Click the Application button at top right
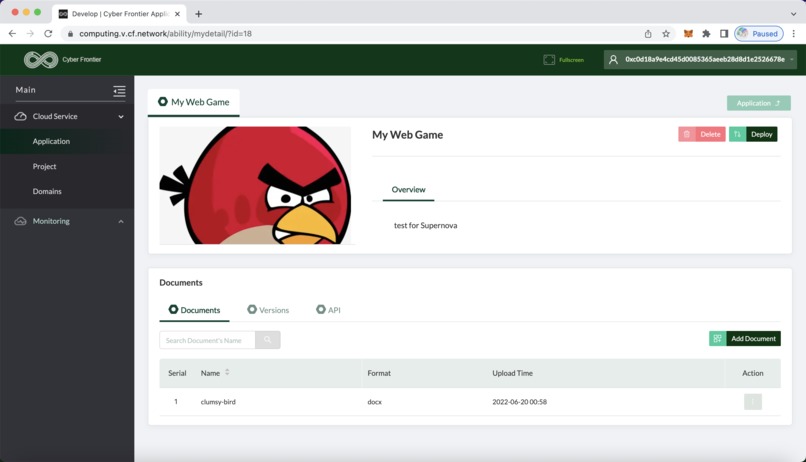The height and width of the screenshot is (462, 806). (x=759, y=103)
